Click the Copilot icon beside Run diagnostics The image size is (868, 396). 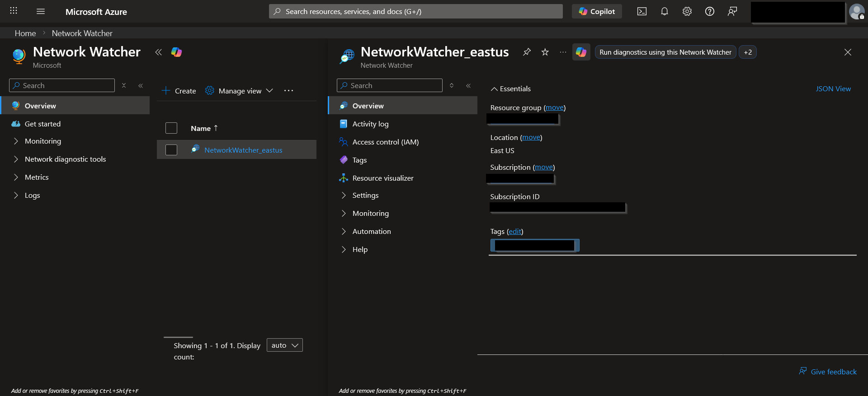click(581, 52)
